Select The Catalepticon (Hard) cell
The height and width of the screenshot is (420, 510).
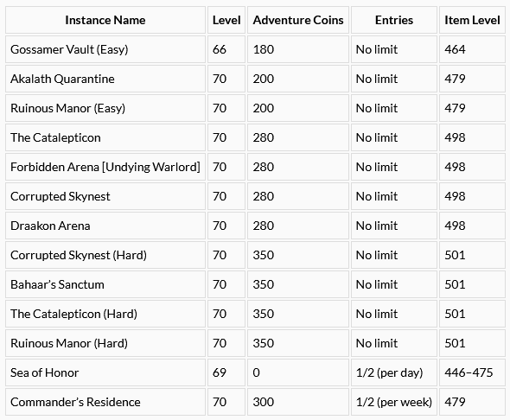coord(105,314)
